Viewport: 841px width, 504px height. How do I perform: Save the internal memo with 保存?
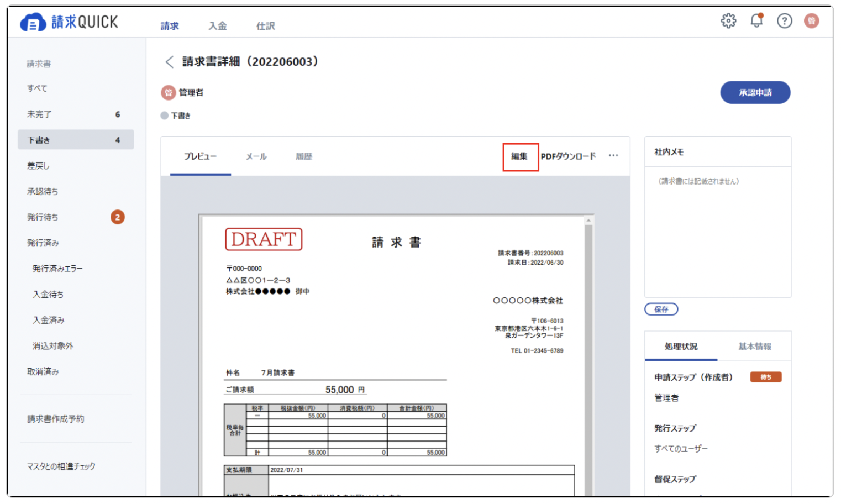point(661,309)
